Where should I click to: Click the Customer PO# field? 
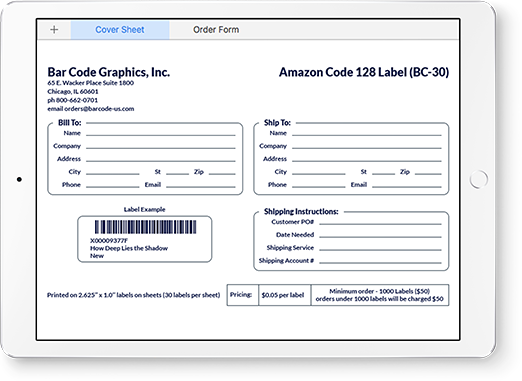pyautogui.click(x=380, y=222)
